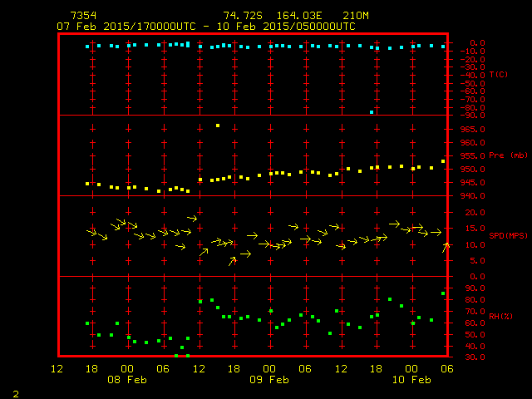The height and width of the screenshot is (399, 532).
Task: Click the -20.0 temperature axis label
Action: pyautogui.click(x=473, y=59)
